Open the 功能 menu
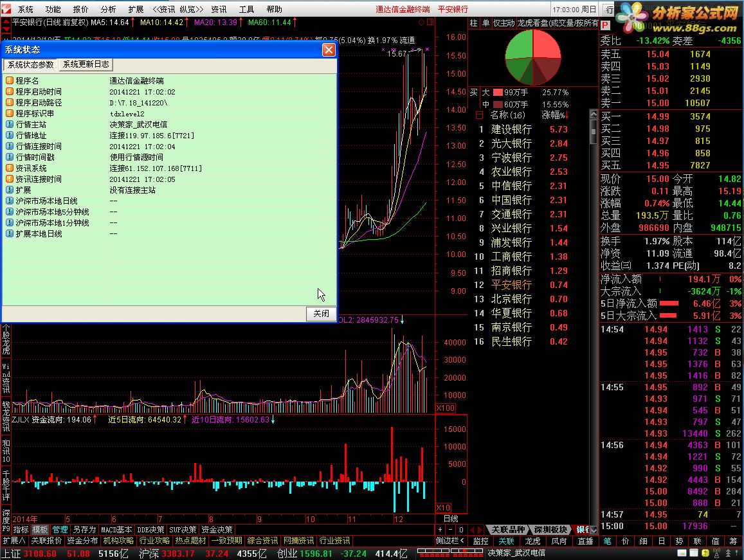Viewport: 744px width, 560px height. (53, 10)
